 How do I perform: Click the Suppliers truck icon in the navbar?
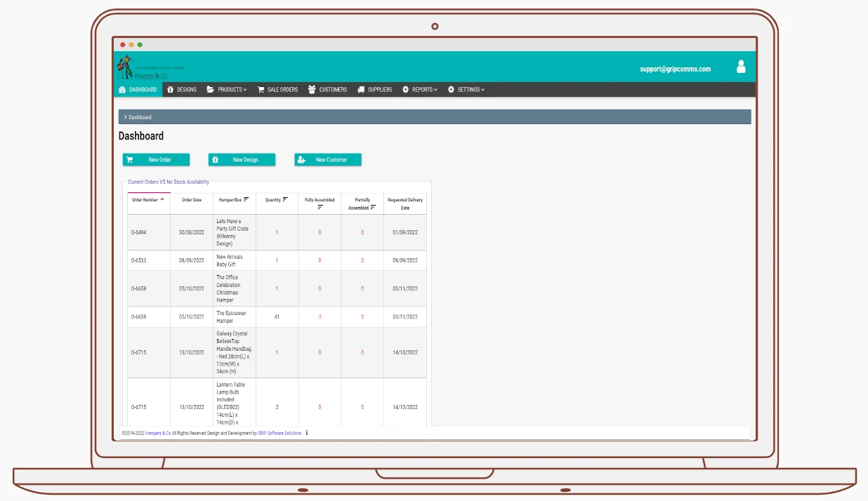pyautogui.click(x=361, y=90)
